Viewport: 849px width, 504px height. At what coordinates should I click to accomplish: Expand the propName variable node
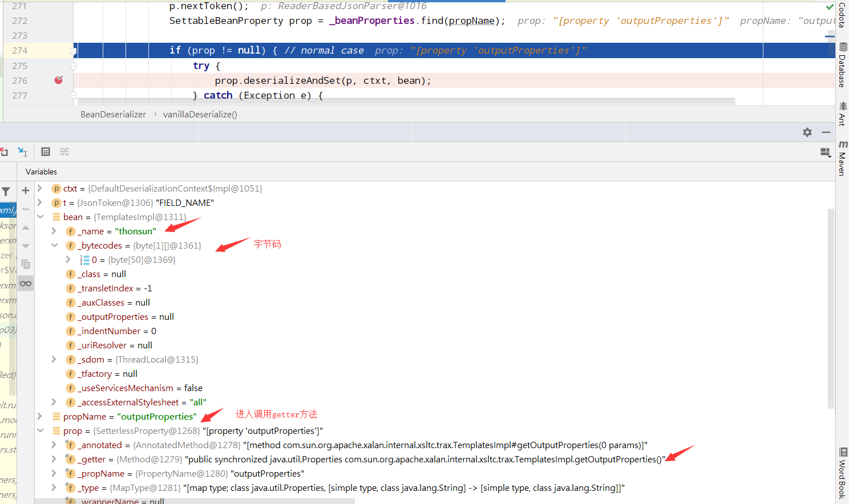coord(40,416)
